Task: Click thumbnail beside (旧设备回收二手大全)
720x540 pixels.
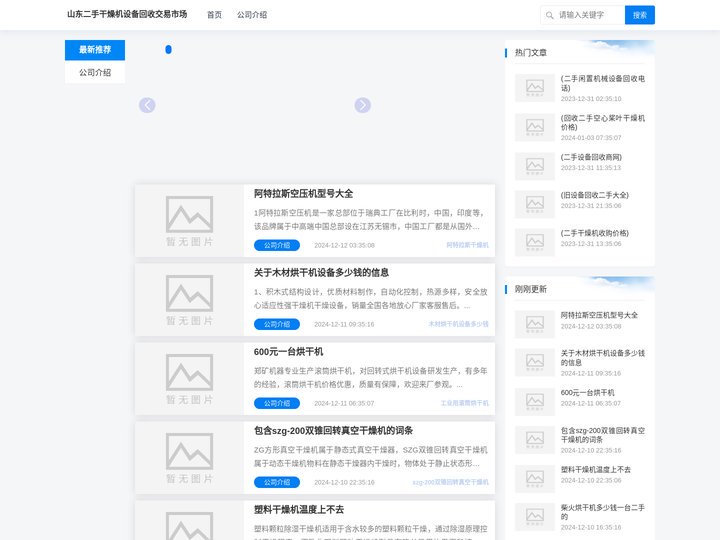Action: [x=535, y=204]
